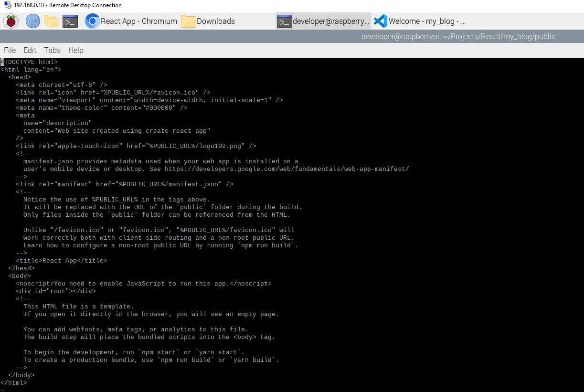
Task: Click the theme-color meta tag line
Action: [x=102, y=108]
